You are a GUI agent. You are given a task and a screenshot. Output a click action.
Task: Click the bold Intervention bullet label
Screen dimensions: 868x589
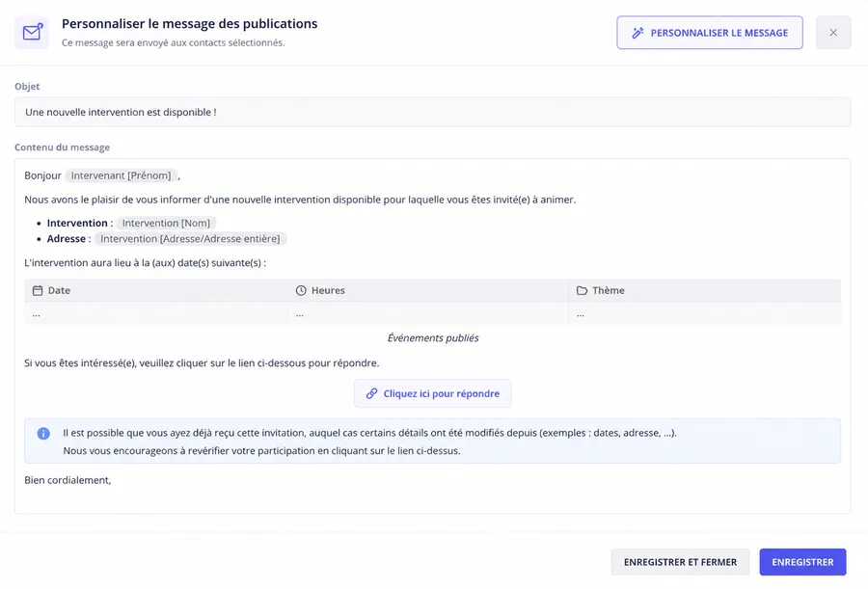(x=77, y=223)
